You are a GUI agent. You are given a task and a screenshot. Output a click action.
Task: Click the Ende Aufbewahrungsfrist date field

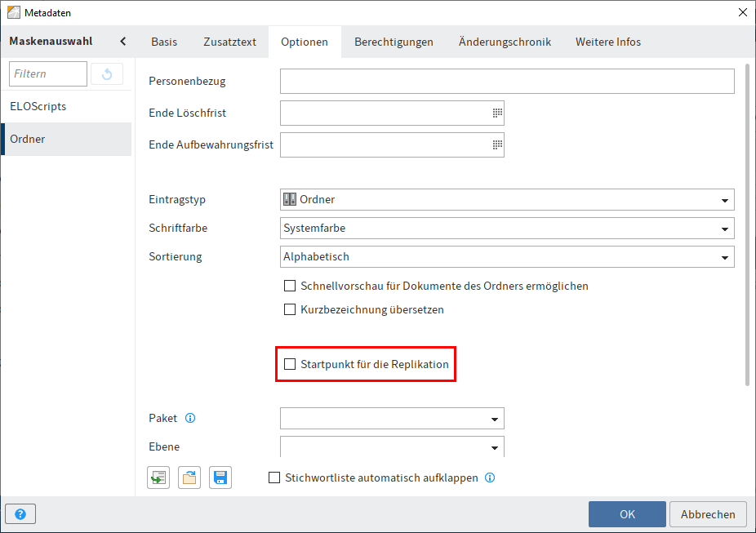(392, 144)
